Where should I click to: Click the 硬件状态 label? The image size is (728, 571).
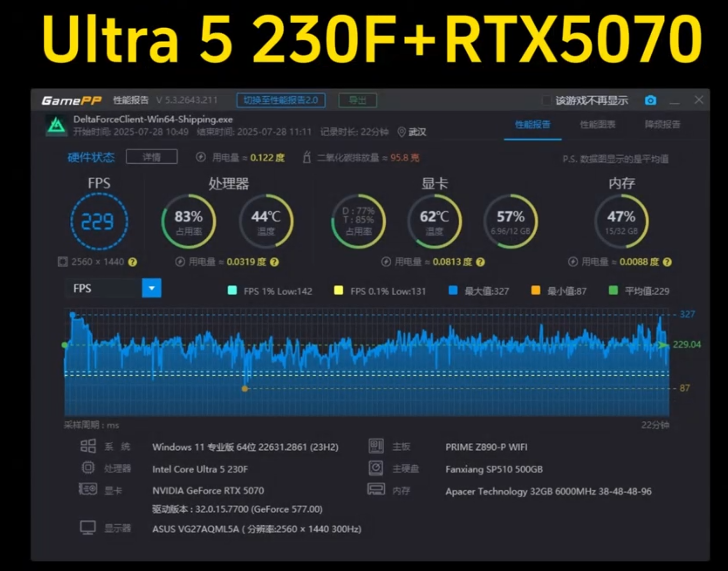pyautogui.click(x=91, y=157)
